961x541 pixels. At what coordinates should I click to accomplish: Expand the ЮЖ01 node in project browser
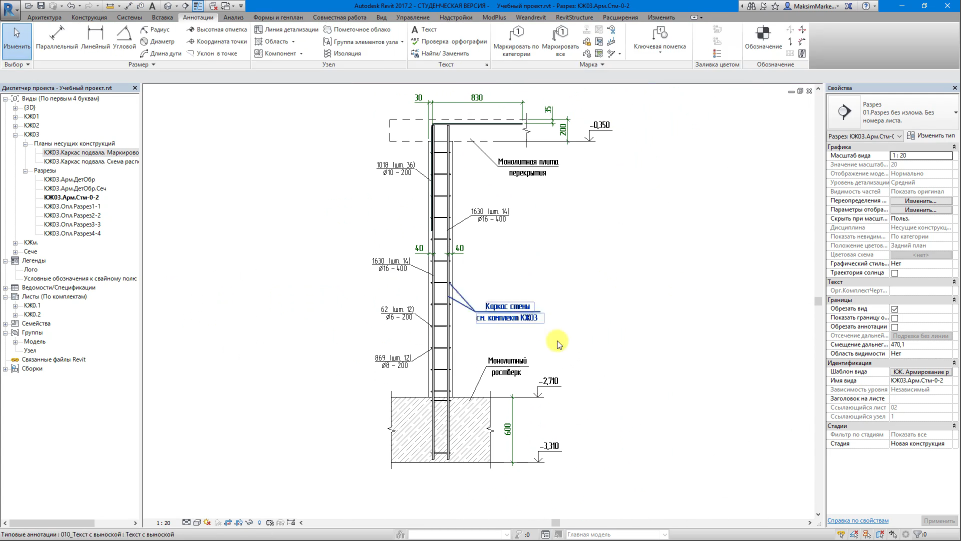coord(15,116)
